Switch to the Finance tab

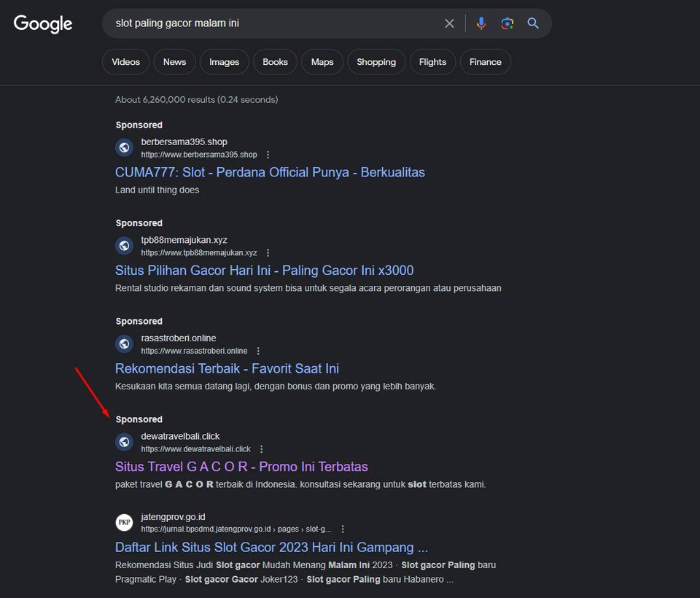pyautogui.click(x=486, y=62)
